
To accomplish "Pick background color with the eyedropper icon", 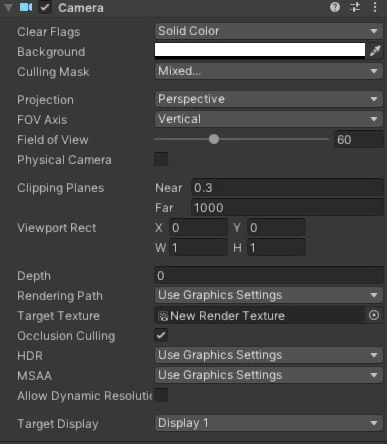I will (375, 51).
